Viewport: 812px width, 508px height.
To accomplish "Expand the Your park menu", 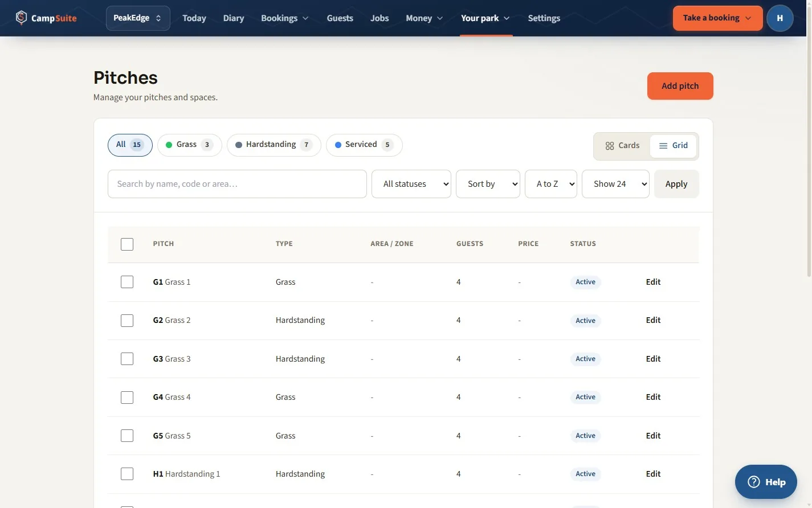I will [485, 18].
